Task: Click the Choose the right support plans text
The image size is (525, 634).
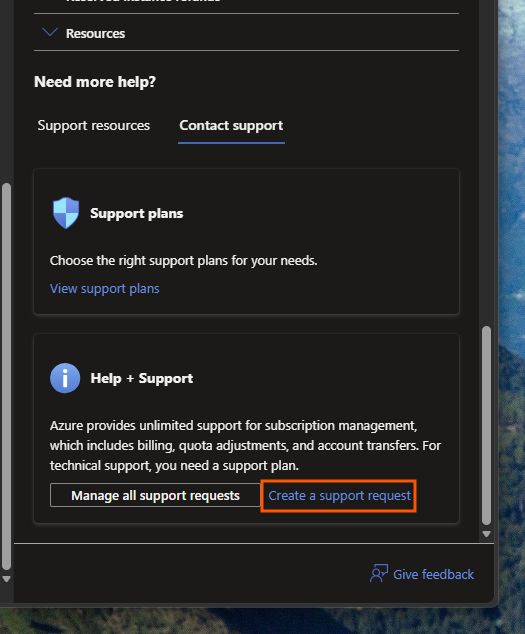Action: (184, 261)
